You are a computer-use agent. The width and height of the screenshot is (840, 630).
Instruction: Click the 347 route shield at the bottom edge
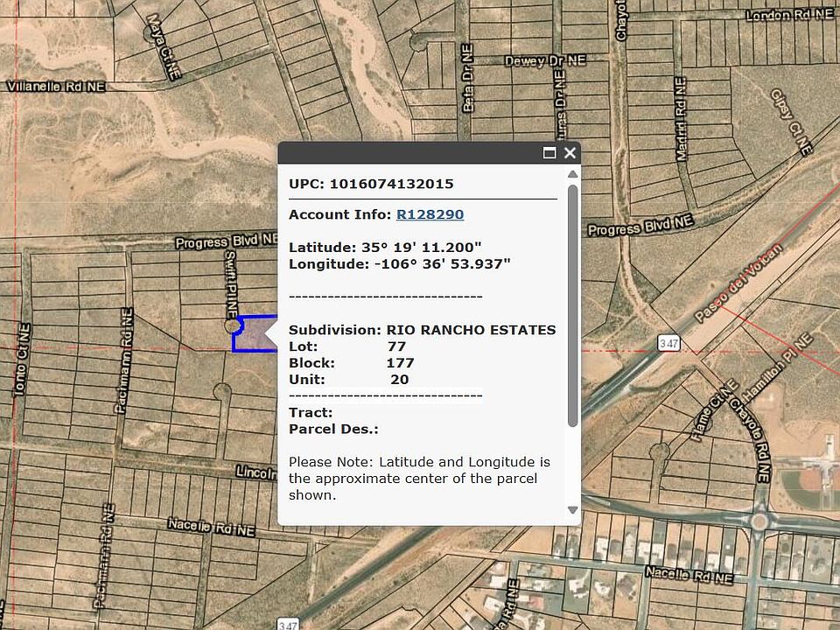pos(289,624)
